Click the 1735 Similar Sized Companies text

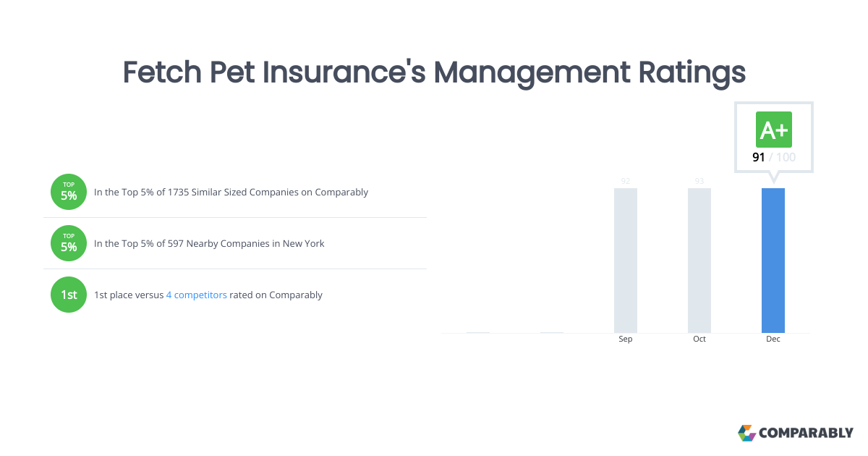[x=231, y=193]
